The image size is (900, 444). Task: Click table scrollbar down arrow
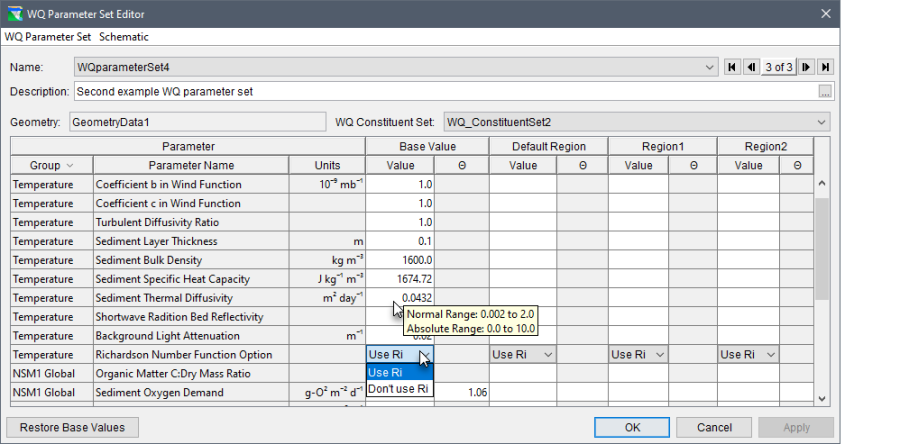click(821, 398)
